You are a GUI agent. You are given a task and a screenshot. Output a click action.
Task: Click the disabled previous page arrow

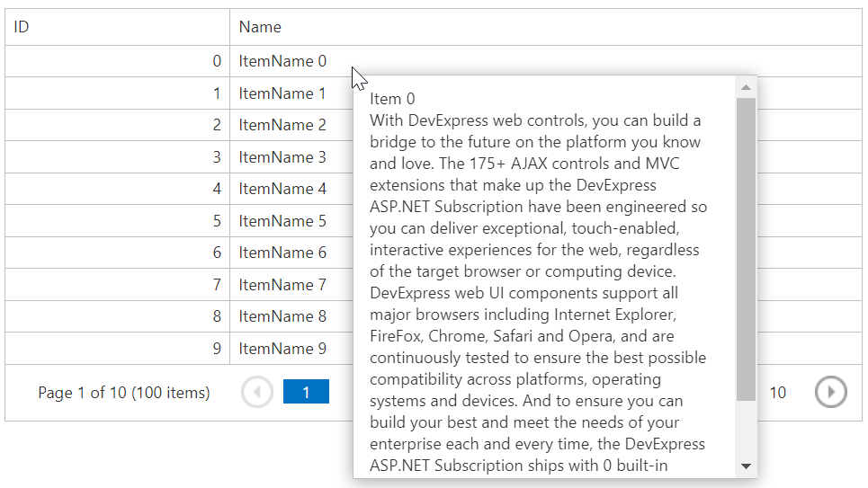click(257, 392)
